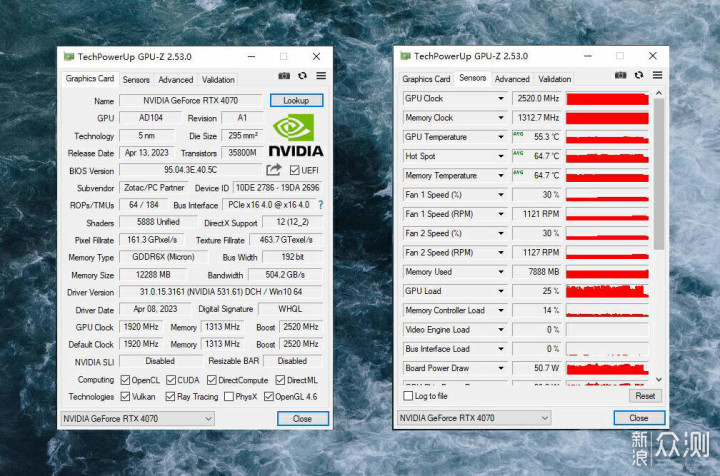
Task: Click the 2520.0 MHz GPU Clock value
Action: pyautogui.click(x=537, y=98)
